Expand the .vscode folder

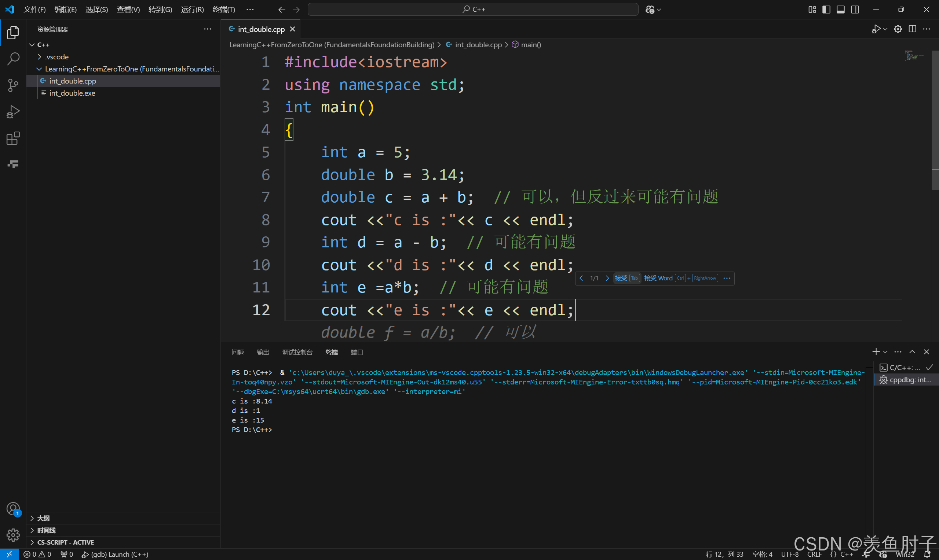point(56,57)
